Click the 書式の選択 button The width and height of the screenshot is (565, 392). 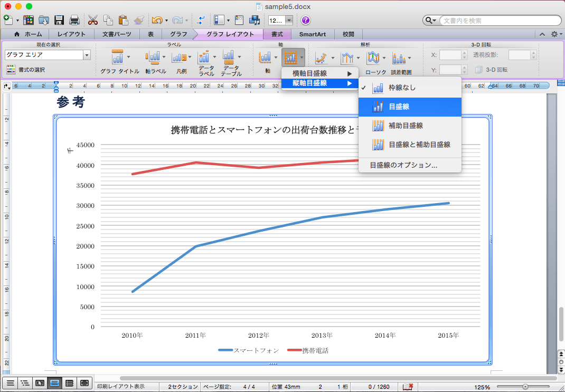tap(26, 70)
